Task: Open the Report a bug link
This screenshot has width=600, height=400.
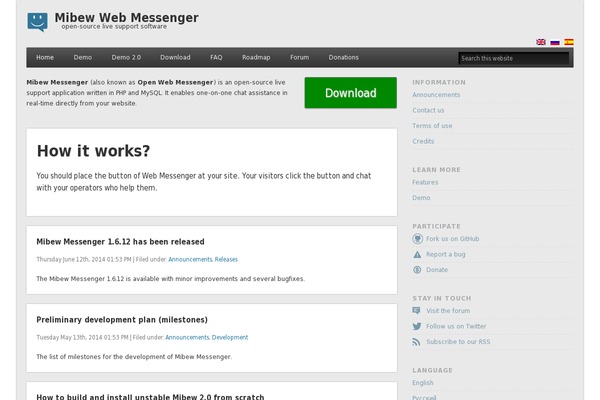Action: (446, 255)
